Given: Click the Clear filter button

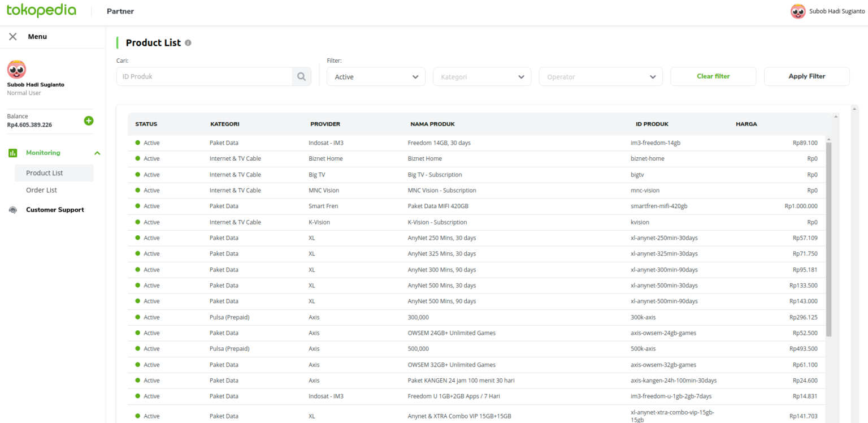Looking at the screenshot, I should pyautogui.click(x=713, y=76).
